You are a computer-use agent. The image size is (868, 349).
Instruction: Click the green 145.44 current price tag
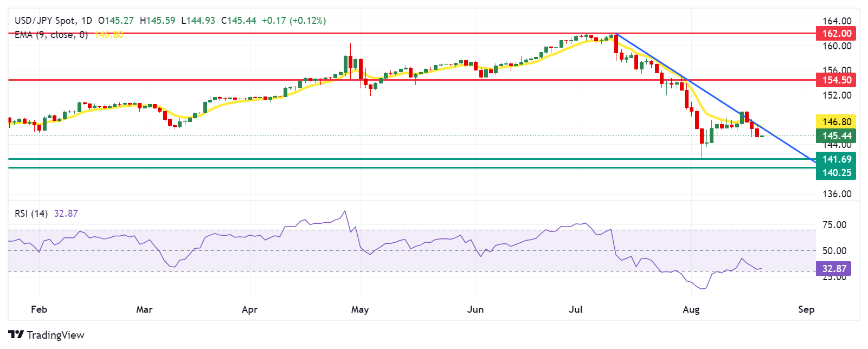[836, 136]
